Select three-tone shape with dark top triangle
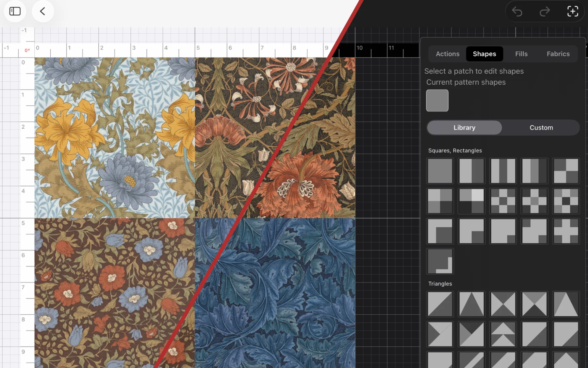Image resolution: width=588 pixels, height=368 pixels. 471,334
